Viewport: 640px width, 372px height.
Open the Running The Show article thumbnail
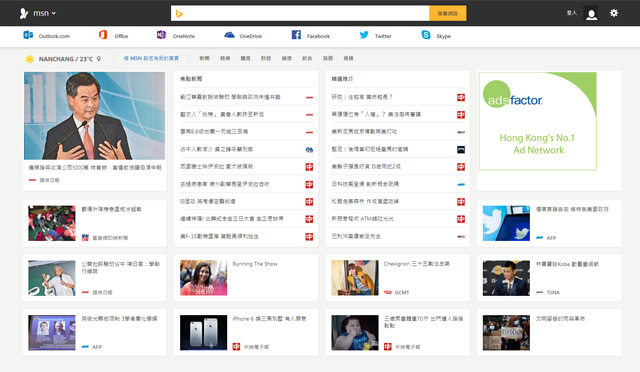[x=204, y=278]
